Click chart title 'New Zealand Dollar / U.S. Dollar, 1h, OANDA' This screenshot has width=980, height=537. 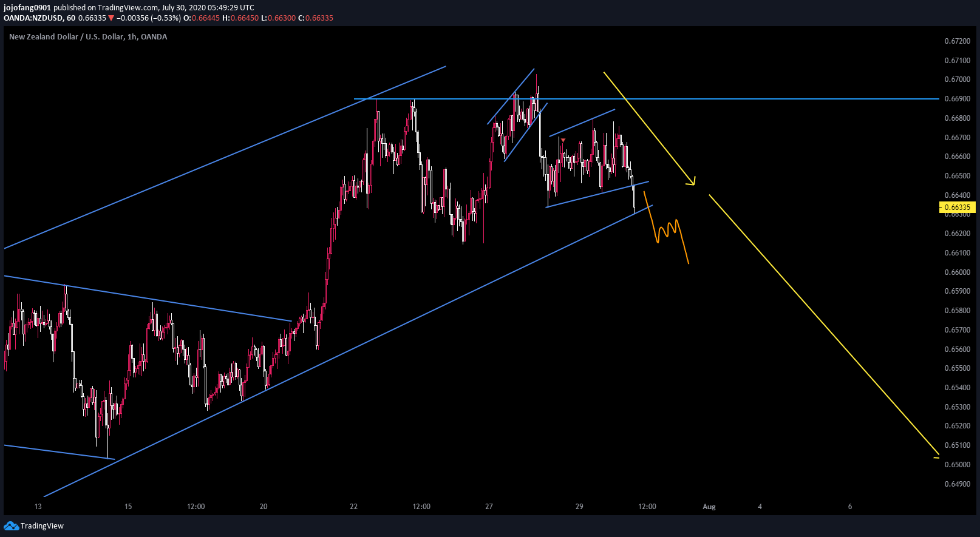point(88,37)
